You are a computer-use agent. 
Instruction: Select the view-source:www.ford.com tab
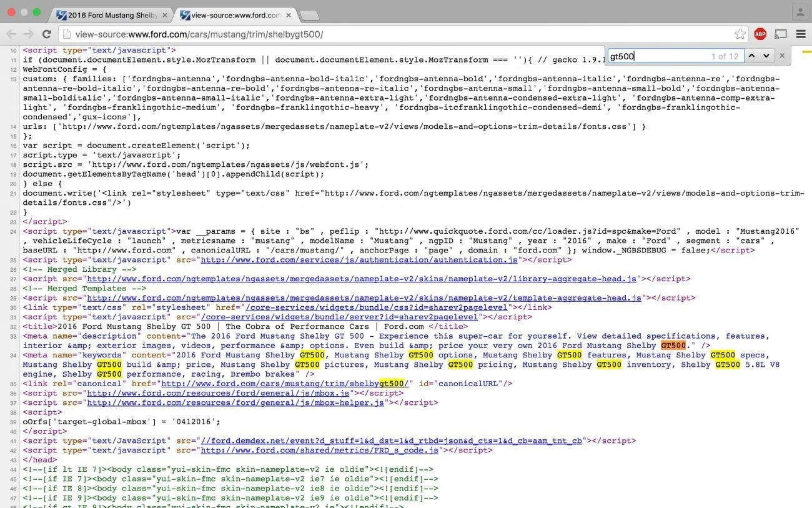click(235, 15)
